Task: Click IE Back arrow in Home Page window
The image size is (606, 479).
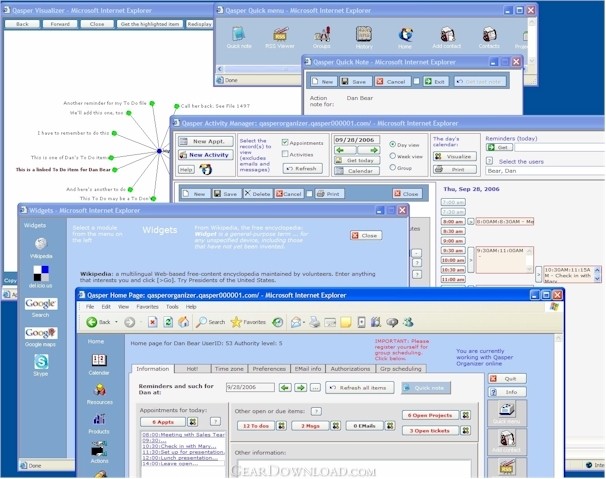Action: 92,322
